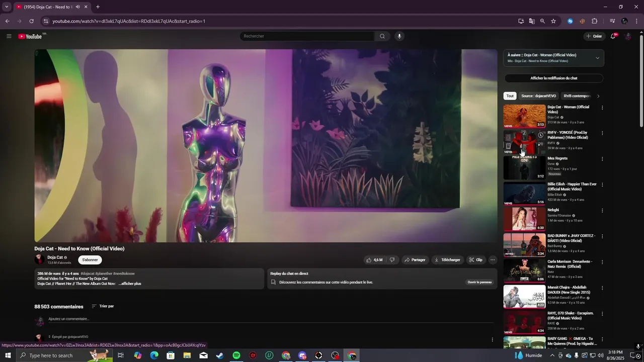644x362 pixels.
Task: Open the Chrome three-dot menu
Action: (x=637, y=21)
